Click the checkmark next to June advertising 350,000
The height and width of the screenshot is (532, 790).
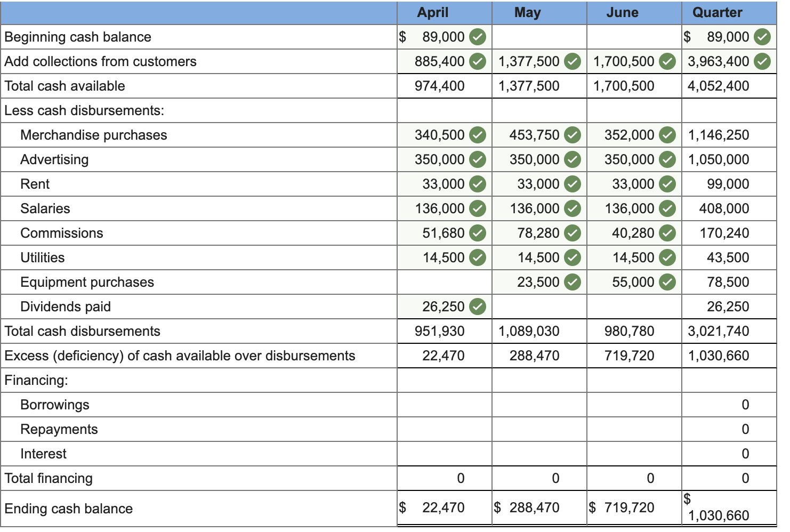[667, 159]
